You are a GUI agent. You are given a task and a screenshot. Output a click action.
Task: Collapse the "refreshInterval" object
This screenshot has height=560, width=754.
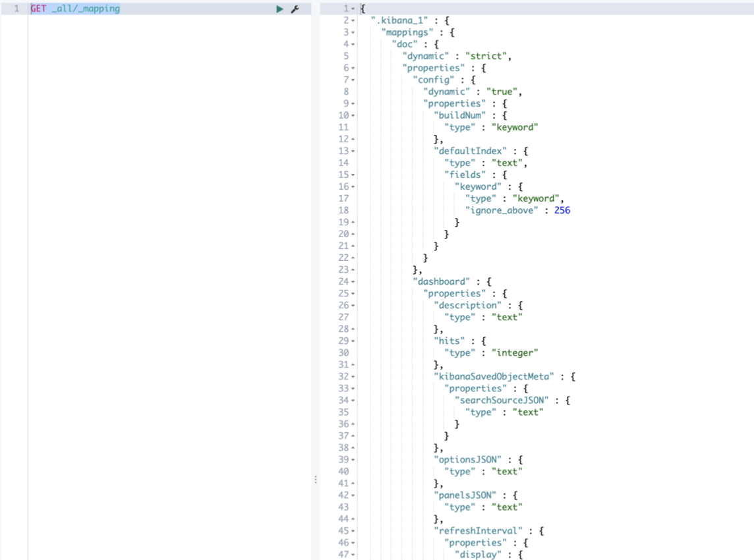pyautogui.click(x=352, y=530)
